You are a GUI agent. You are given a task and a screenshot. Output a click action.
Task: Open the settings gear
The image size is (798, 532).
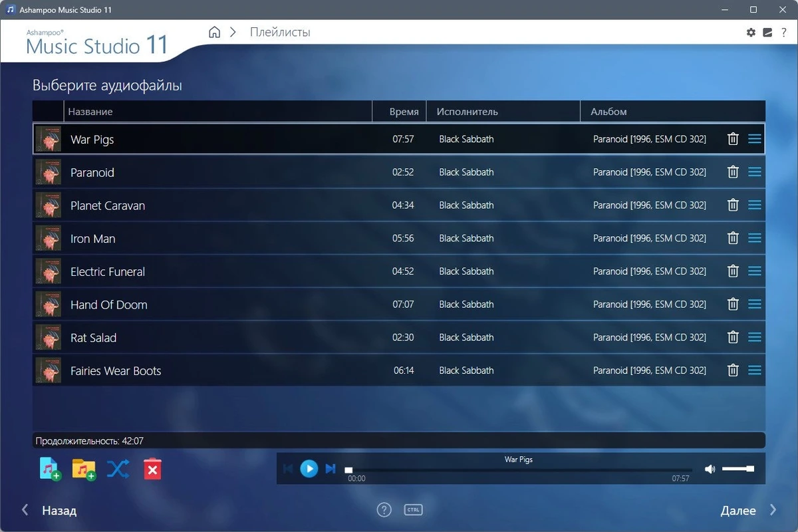(751, 32)
